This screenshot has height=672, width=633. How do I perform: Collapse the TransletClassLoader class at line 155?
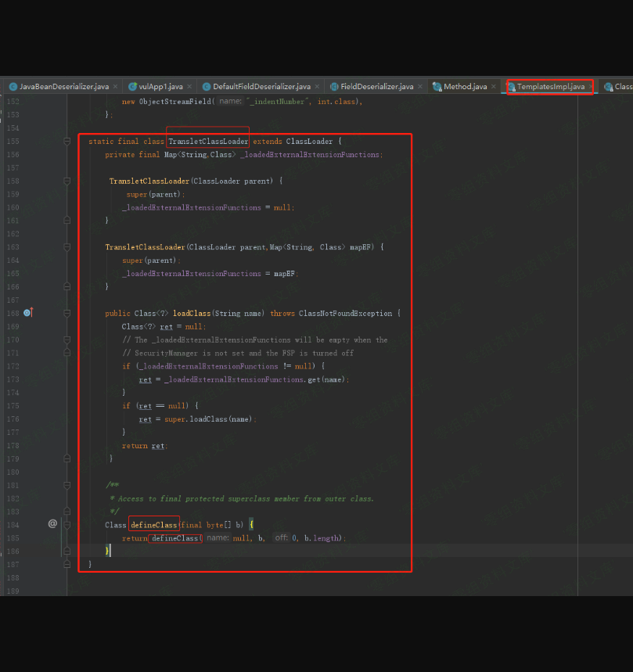click(67, 142)
